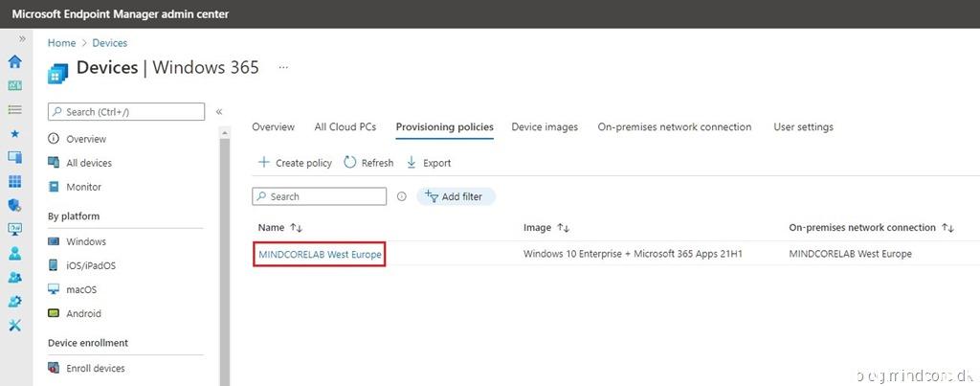Sort by Name column arrows
Viewport: 980px width, 386px height.
pyautogui.click(x=297, y=228)
